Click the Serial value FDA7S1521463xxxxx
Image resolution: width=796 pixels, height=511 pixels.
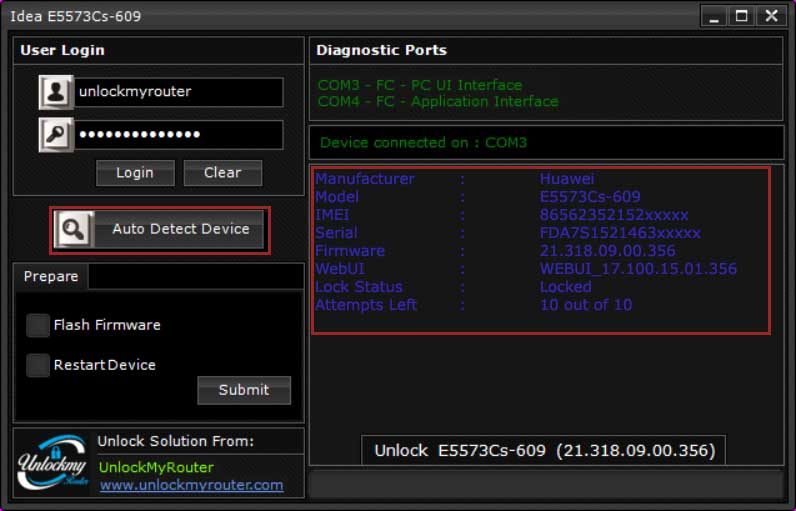click(620, 233)
